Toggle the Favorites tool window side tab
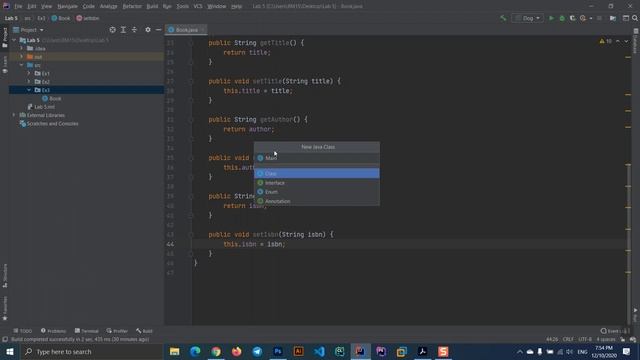 (x=5, y=309)
